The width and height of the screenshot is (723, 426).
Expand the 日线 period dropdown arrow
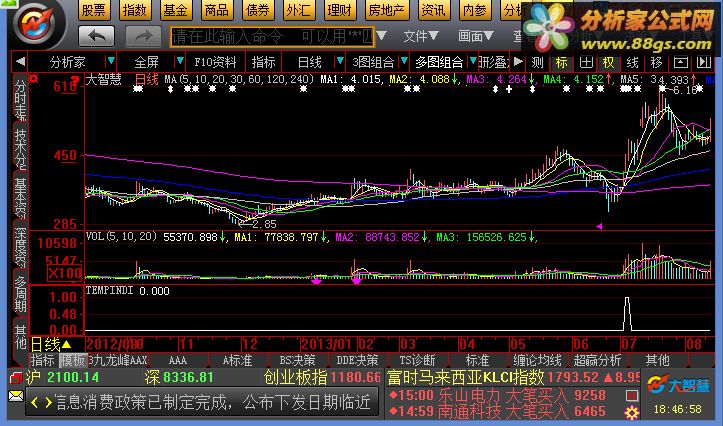pyautogui.click(x=340, y=61)
